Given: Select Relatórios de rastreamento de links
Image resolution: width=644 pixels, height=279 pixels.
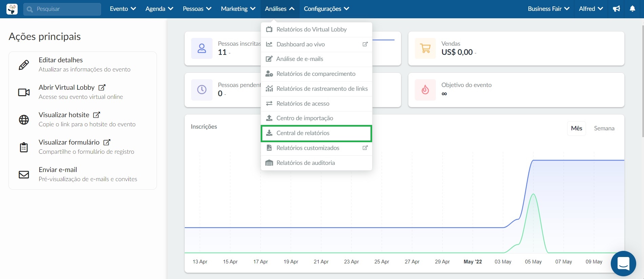Looking at the screenshot, I should point(317,89).
